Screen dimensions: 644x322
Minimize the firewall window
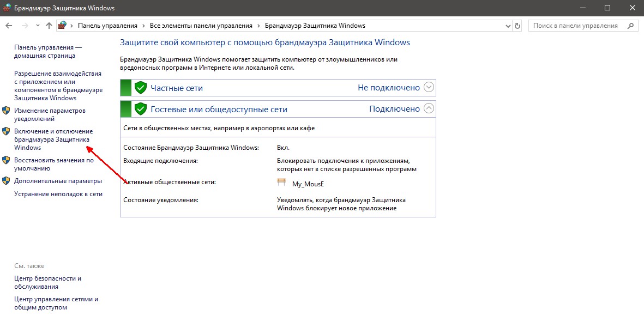(x=583, y=8)
